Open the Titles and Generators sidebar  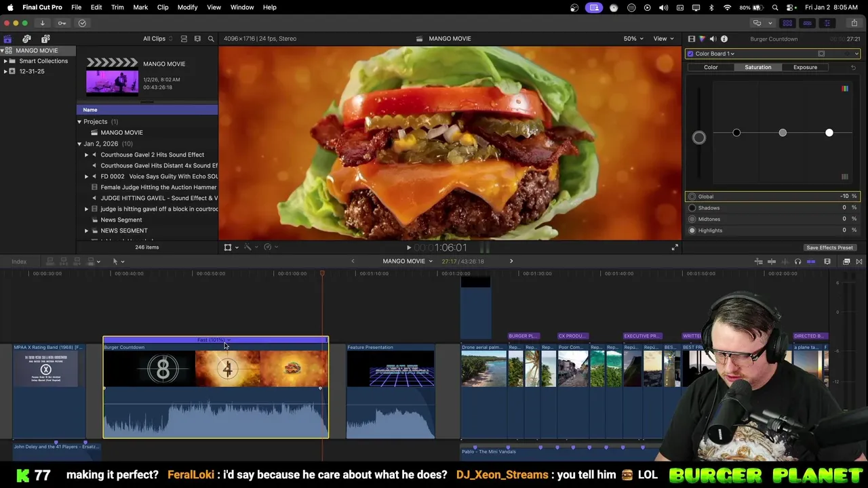coord(45,39)
